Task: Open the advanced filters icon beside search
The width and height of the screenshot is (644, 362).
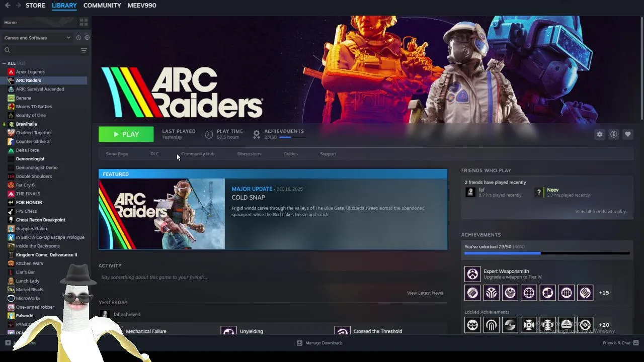Action: (x=84, y=50)
